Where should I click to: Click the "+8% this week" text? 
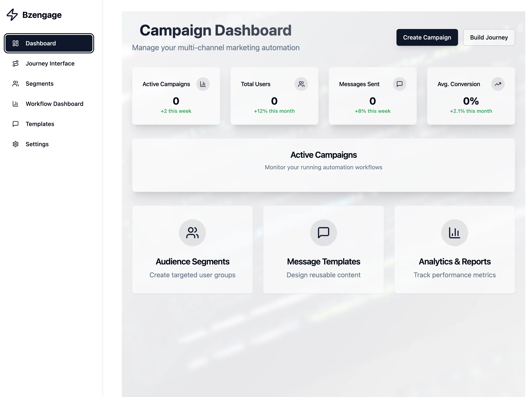[372, 111]
